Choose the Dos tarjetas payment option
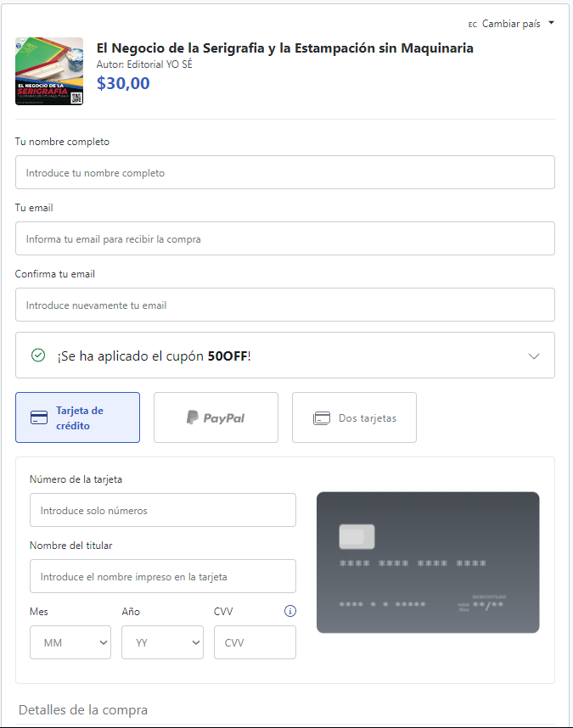The height and width of the screenshot is (728, 573). point(354,417)
